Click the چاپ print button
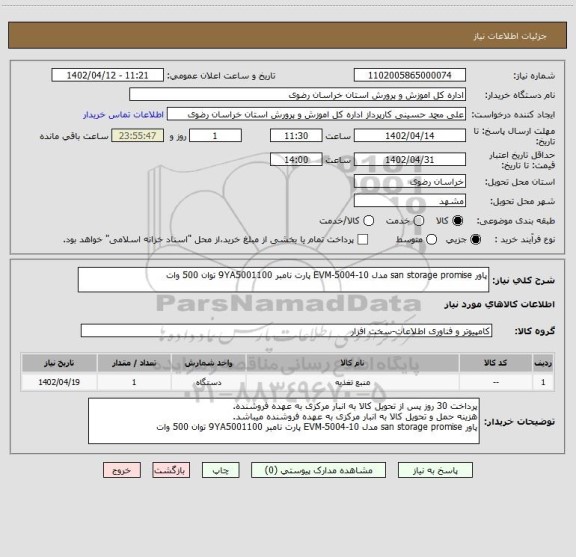The image size is (576, 557). pos(221,470)
